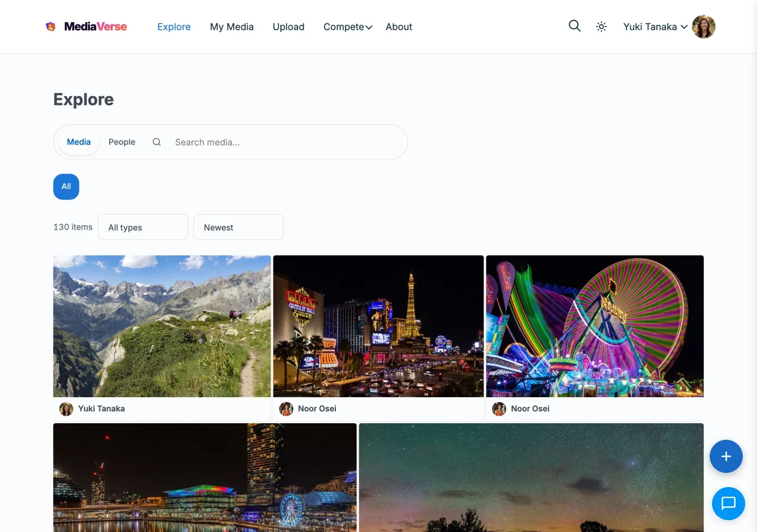Click Noor Osei avatar under Ferris wheel photo

(x=499, y=409)
